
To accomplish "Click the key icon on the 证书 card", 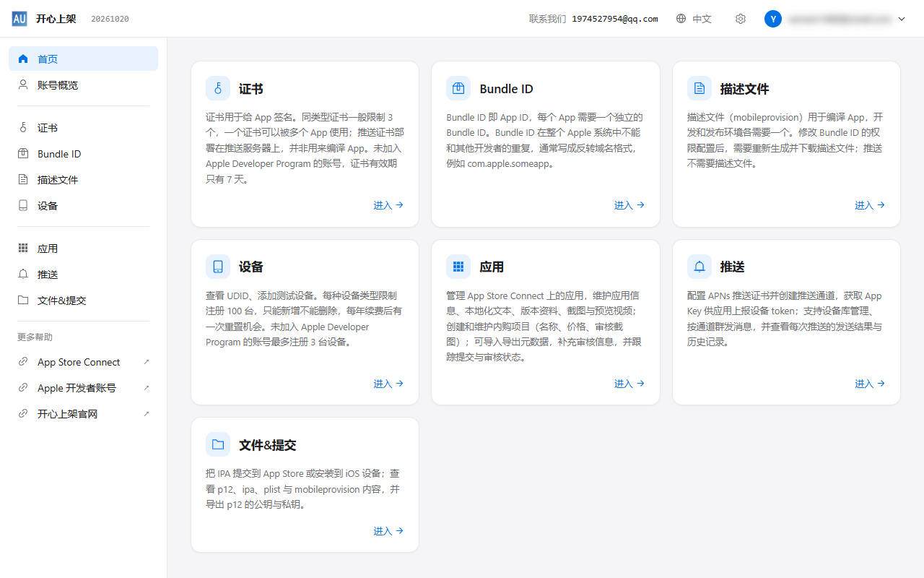I will (x=218, y=89).
